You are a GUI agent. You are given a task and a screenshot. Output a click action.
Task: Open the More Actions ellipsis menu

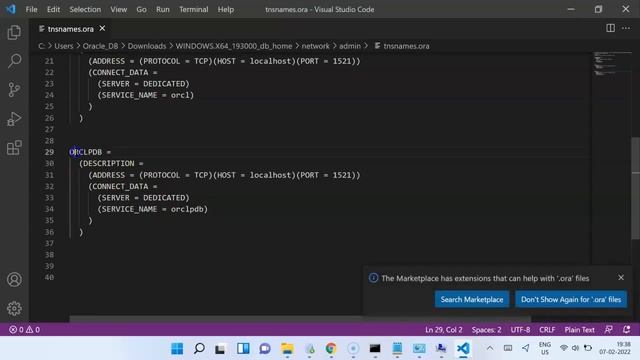(x=626, y=28)
